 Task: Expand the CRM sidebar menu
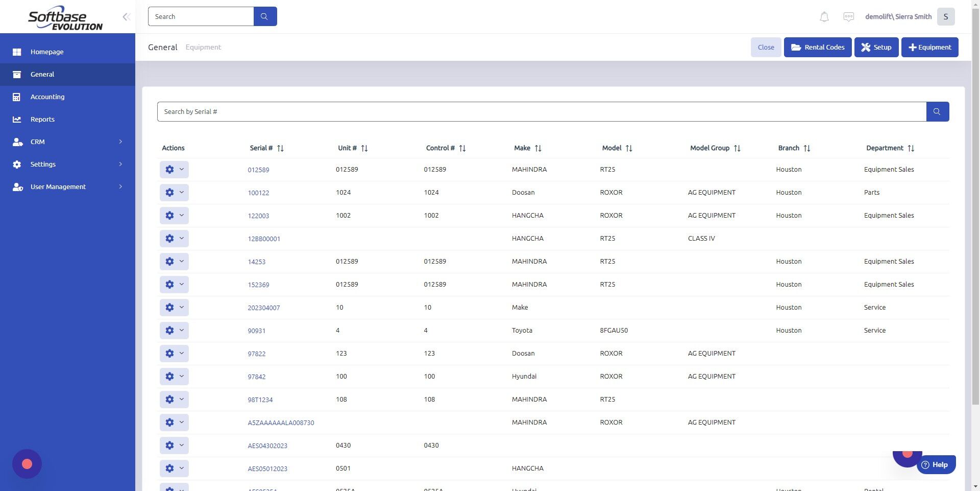tap(37, 142)
